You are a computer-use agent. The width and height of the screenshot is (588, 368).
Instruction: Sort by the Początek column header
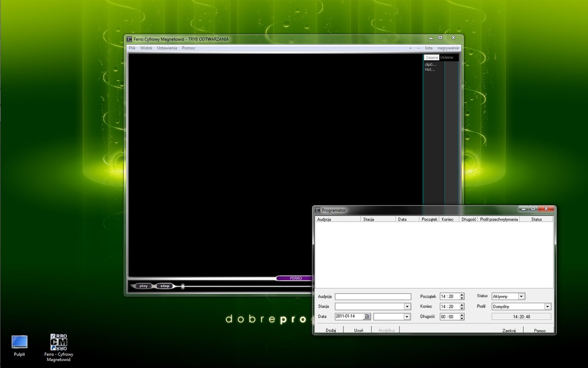(429, 219)
